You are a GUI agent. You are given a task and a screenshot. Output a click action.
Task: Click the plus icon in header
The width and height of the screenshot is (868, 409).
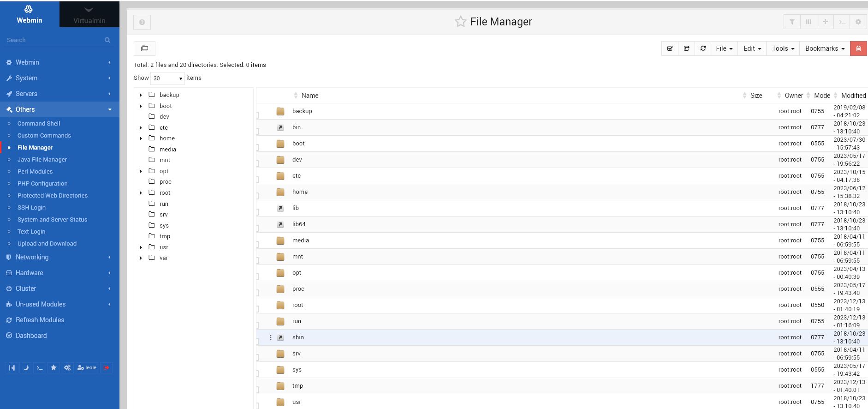(x=825, y=22)
